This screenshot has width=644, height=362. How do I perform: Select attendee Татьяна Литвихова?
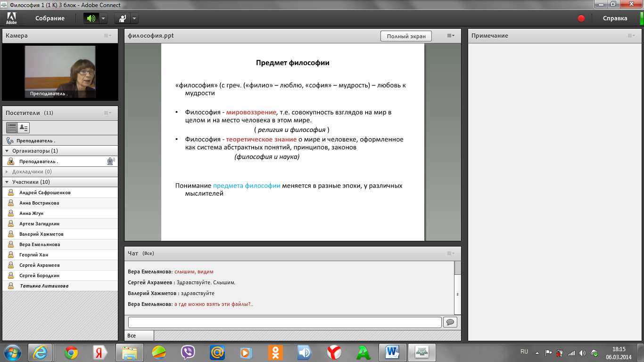pos(60,286)
